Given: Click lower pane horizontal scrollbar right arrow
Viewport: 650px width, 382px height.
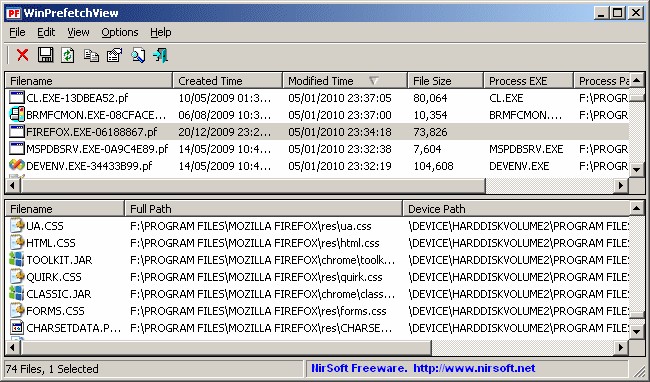Looking at the screenshot, I should (621, 347).
